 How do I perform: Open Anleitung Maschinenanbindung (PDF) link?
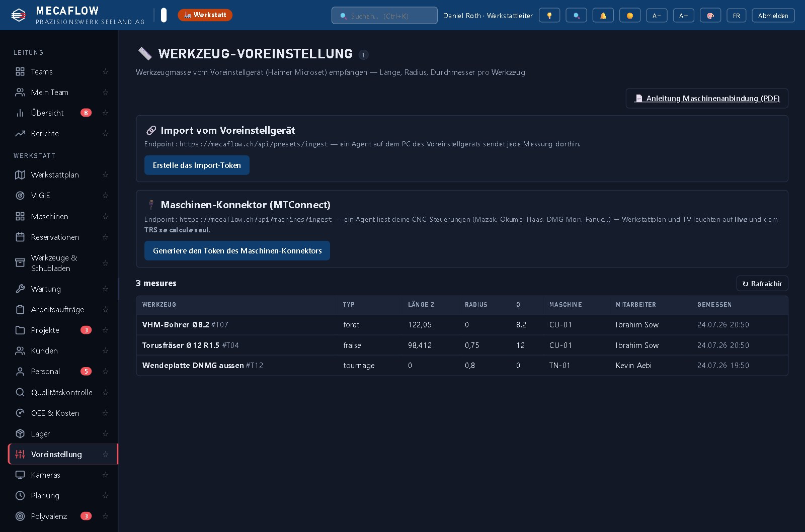707,99
